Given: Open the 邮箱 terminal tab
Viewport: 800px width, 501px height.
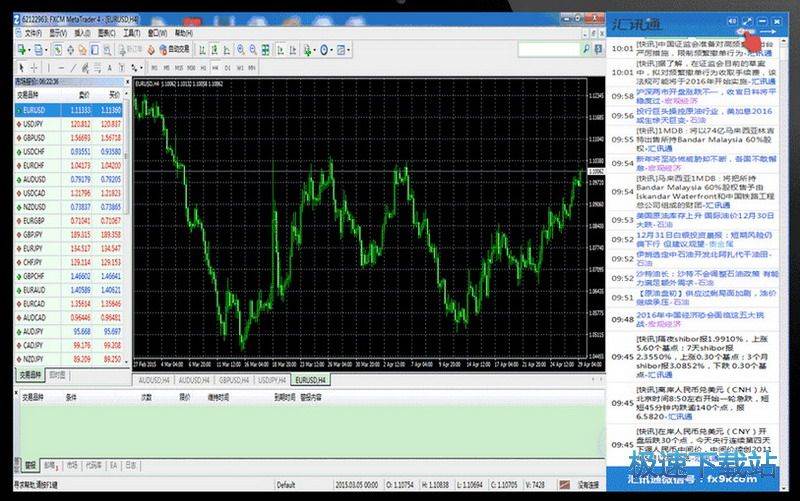Looking at the screenshot, I should tap(51, 465).
